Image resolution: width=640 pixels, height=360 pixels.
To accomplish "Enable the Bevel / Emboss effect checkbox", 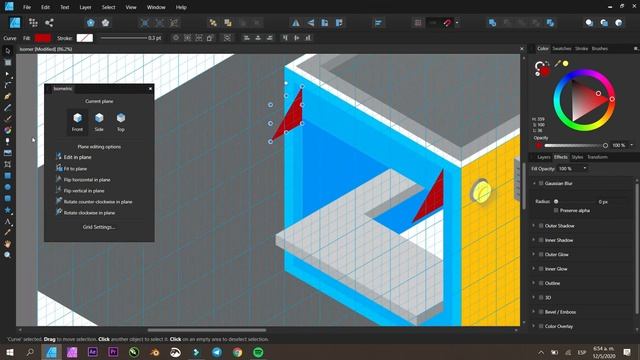I will tap(541, 312).
